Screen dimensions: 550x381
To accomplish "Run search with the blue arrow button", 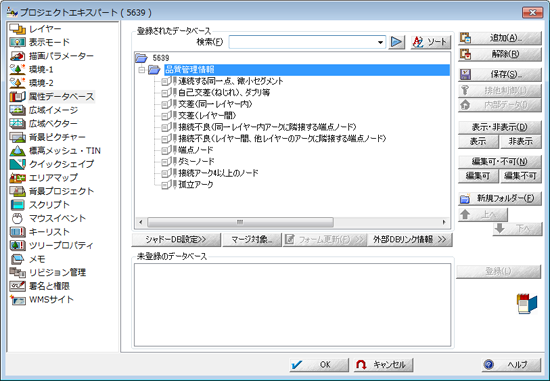I will [x=397, y=42].
